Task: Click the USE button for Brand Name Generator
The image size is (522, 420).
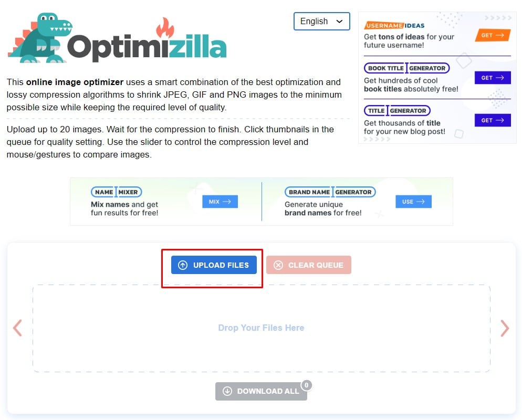Action: pos(413,202)
